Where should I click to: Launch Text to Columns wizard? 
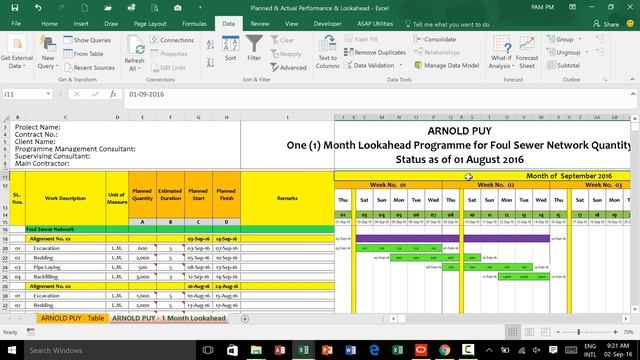click(327, 52)
